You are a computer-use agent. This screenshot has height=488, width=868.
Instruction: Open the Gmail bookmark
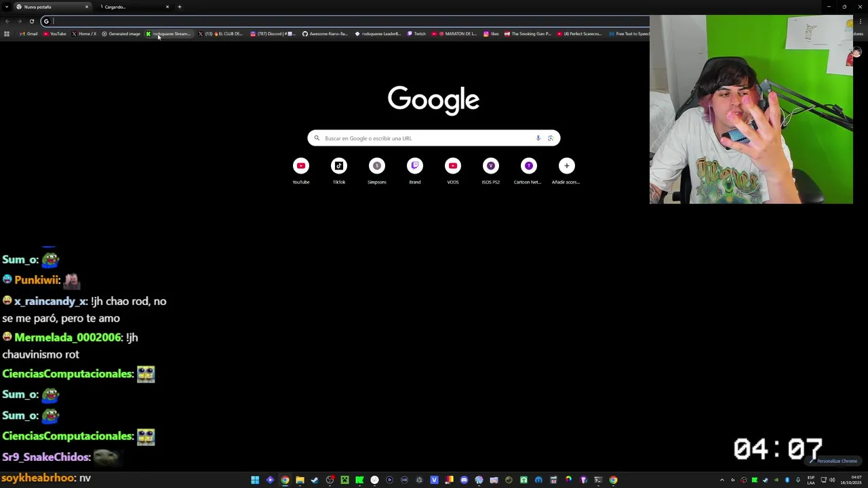pyautogui.click(x=28, y=34)
